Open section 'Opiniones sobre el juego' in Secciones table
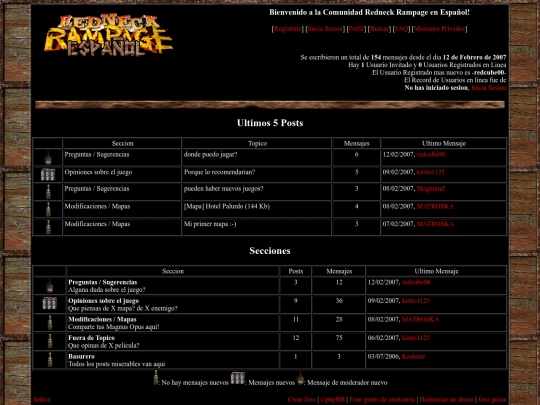 pyautogui.click(x=104, y=301)
